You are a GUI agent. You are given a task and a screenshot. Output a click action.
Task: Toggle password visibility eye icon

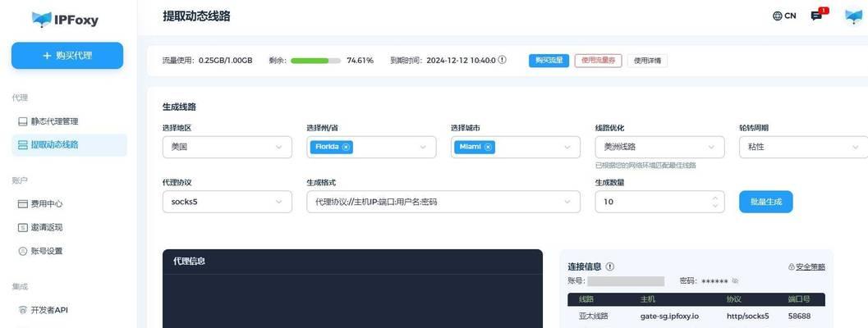pyautogui.click(x=735, y=281)
